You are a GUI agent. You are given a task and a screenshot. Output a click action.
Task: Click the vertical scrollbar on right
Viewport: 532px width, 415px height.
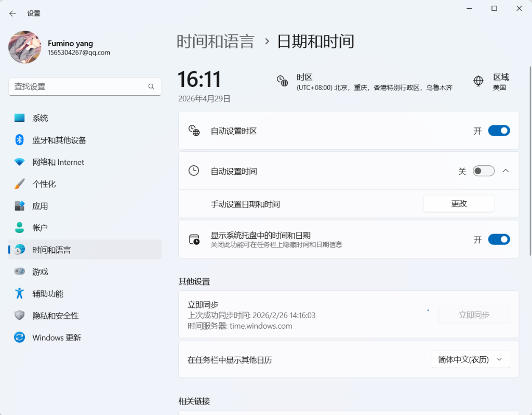(x=530, y=161)
